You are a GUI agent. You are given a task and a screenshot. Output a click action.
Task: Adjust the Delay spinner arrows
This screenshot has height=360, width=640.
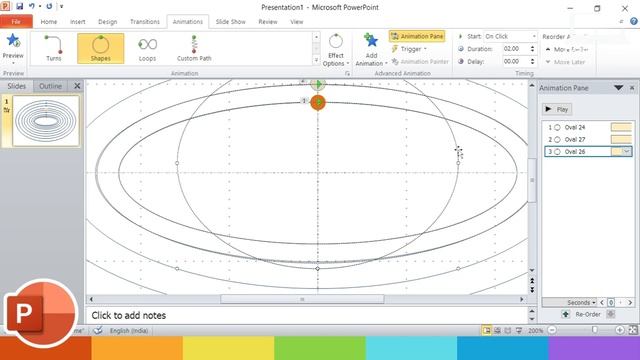click(532, 62)
